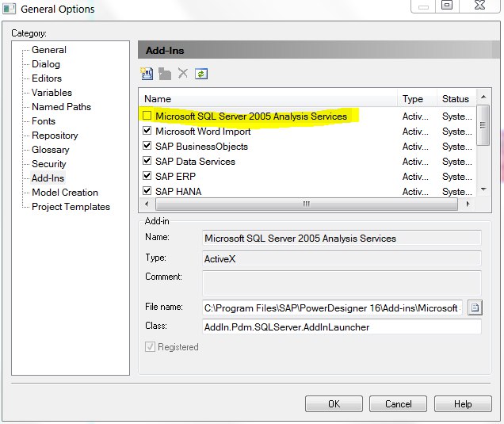Click the Type cell of Microsoft Word Import row
The width and height of the screenshot is (504, 424).
(415, 131)
